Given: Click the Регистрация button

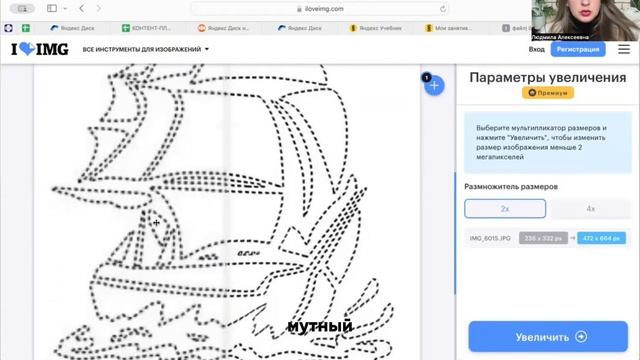Looking at the screenshot, I should (x=578, y=49).
